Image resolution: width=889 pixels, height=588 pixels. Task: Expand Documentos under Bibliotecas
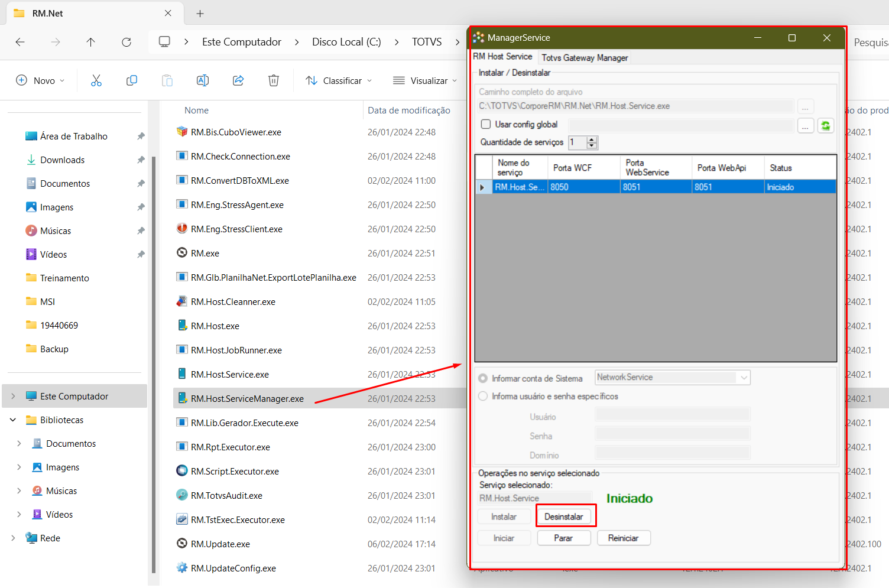pos(19,443)
